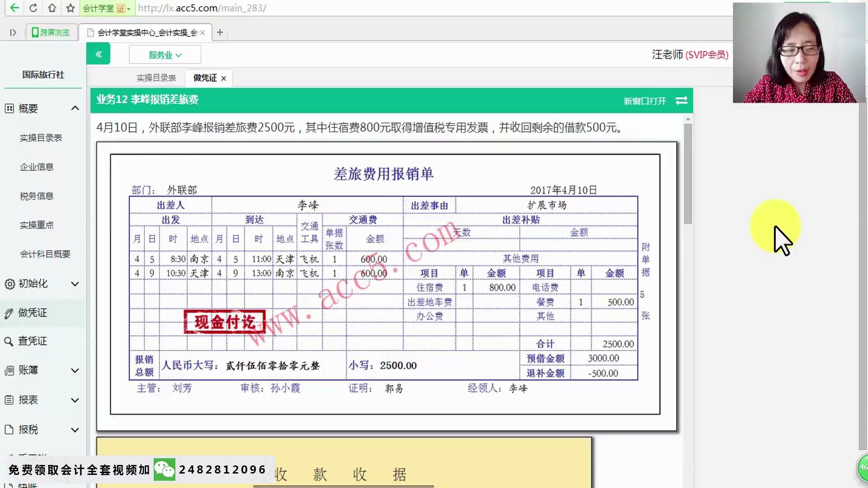This screenshot has height=488, width=868.
Task: Select the 做凭证 pencil icon in the sidebar
Action: [x=9, y=312]
